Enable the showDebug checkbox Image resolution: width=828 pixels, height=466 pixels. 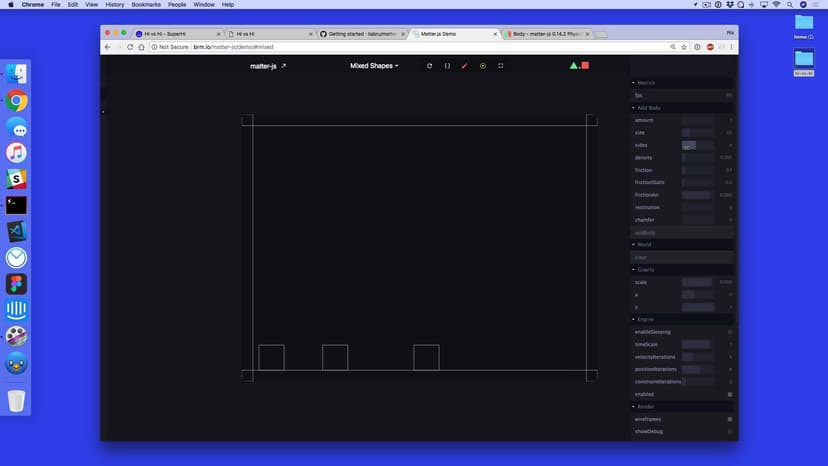[730, 432]
